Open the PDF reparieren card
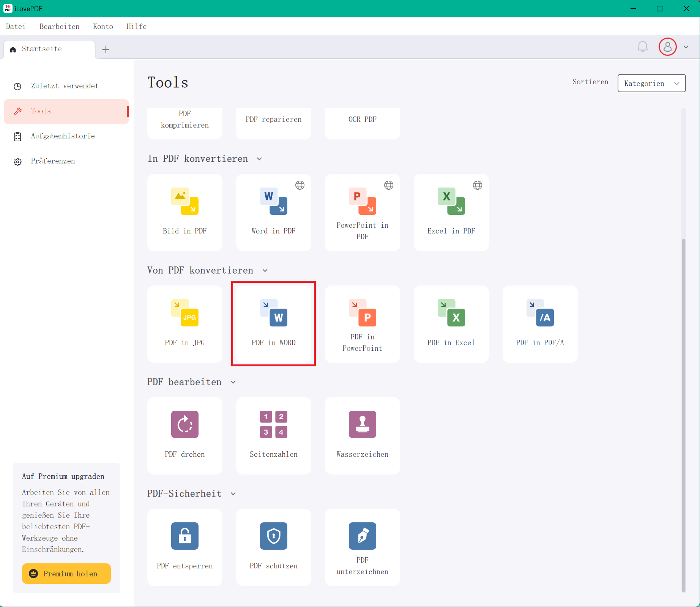The height and width of the screenshot is (607, 700). coord(274,123)
